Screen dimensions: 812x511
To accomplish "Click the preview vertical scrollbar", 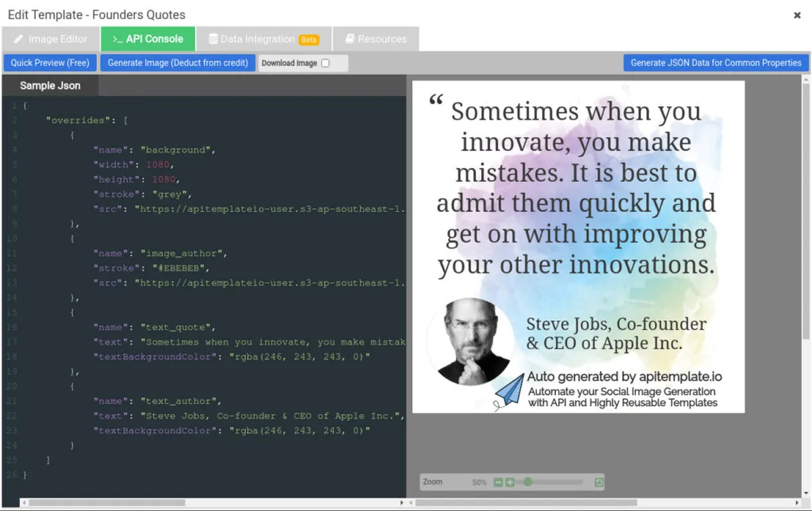I will (x=806, y=210).
